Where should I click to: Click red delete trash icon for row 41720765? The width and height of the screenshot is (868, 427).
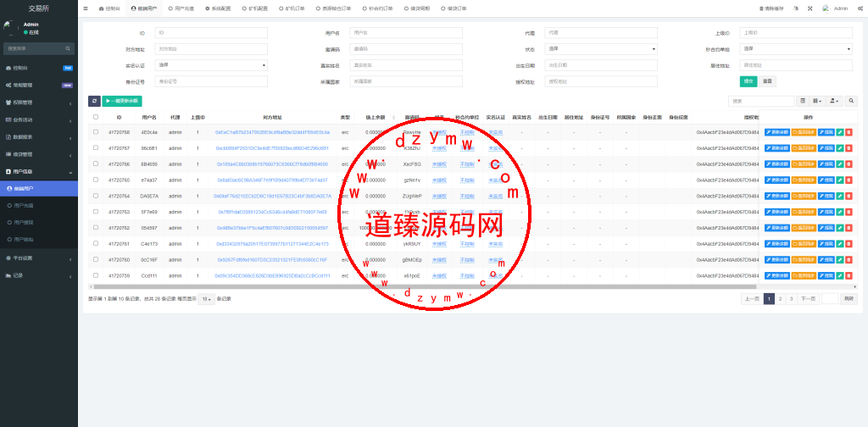(x=849, y=180)
